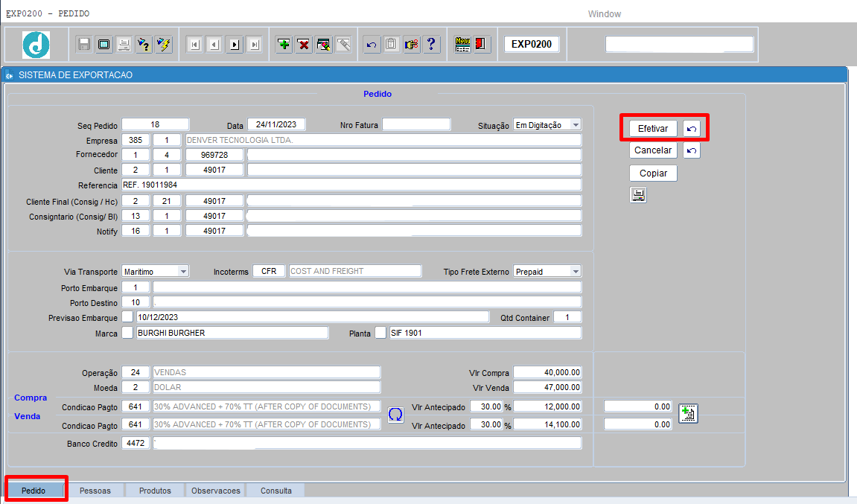Click the execute query lightning icon

[x=163, y=44]
